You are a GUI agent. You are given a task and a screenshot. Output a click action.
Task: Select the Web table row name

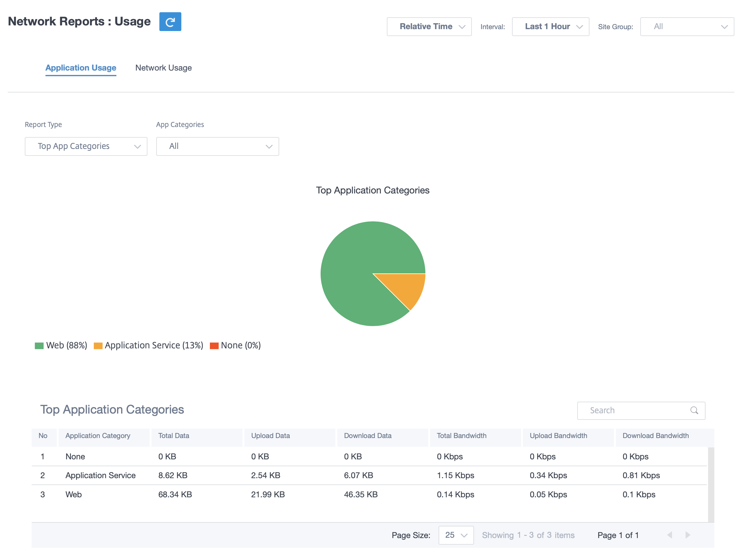coord(73,494)
